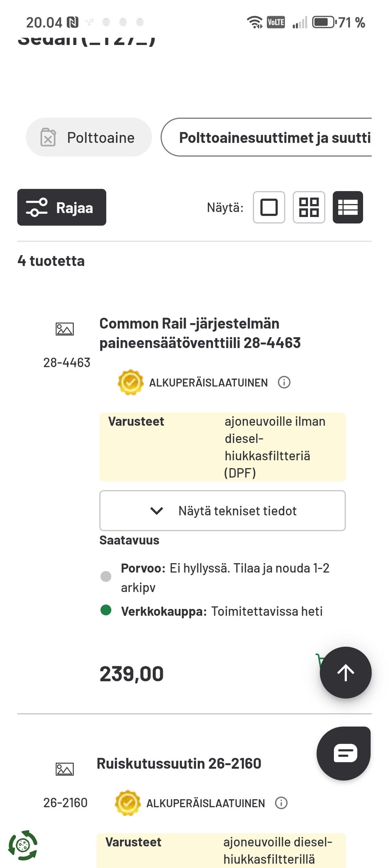Click the chevron in Näytä tekniset tiedot

click(x=157, y=511)
